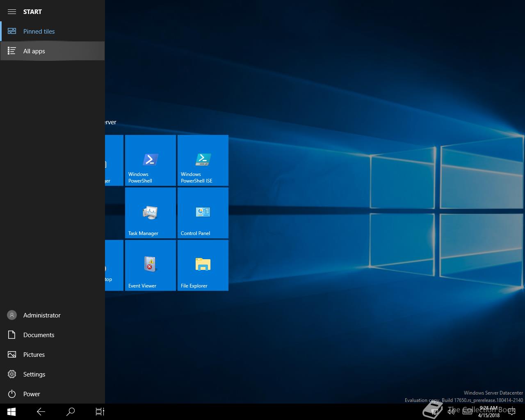Click the taskbar Back arrow
The height and width of the screenshot is (420, 525).
(x=41, y=412)
